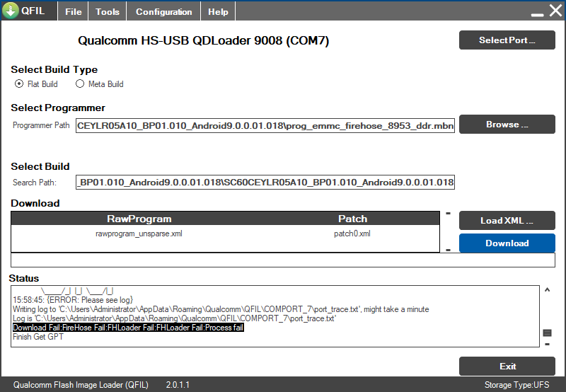Viewport: 566px width, 392px height.
Task: Click the Storage Type:UFS status text
Action: pyautogui.click(x=516, y=385)
